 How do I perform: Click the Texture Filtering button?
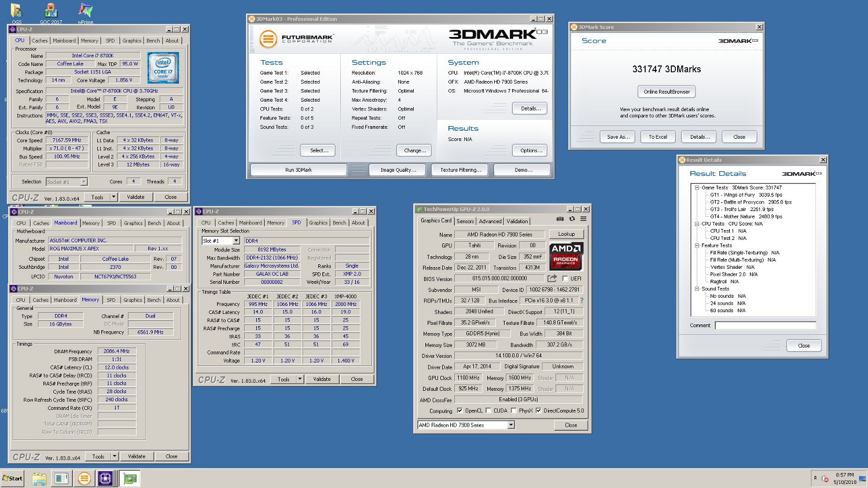pos(460,170)
